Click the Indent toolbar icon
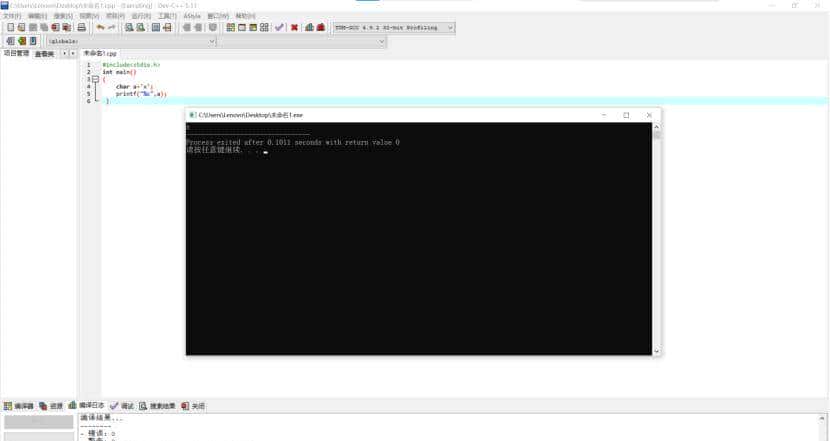The width and height of the screenshot is (830, 441). 186,28
